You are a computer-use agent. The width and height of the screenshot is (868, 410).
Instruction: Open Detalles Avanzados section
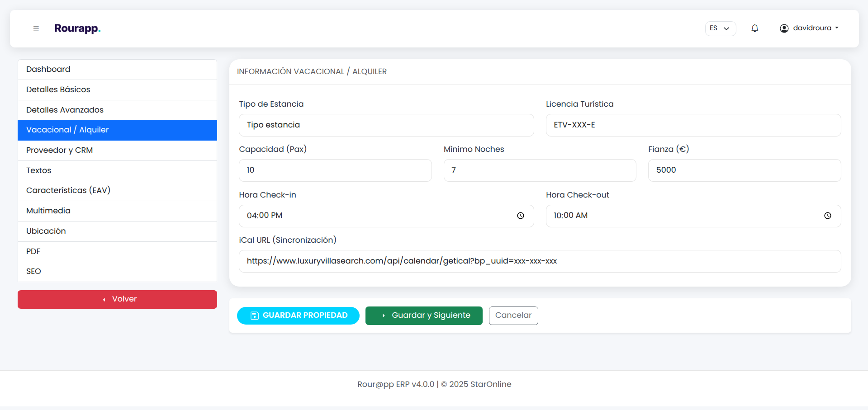point(117,110)
